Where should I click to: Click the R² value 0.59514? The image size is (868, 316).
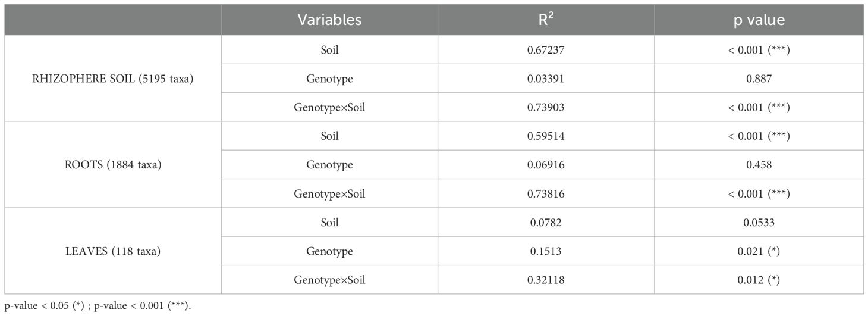tap(546, 136)
